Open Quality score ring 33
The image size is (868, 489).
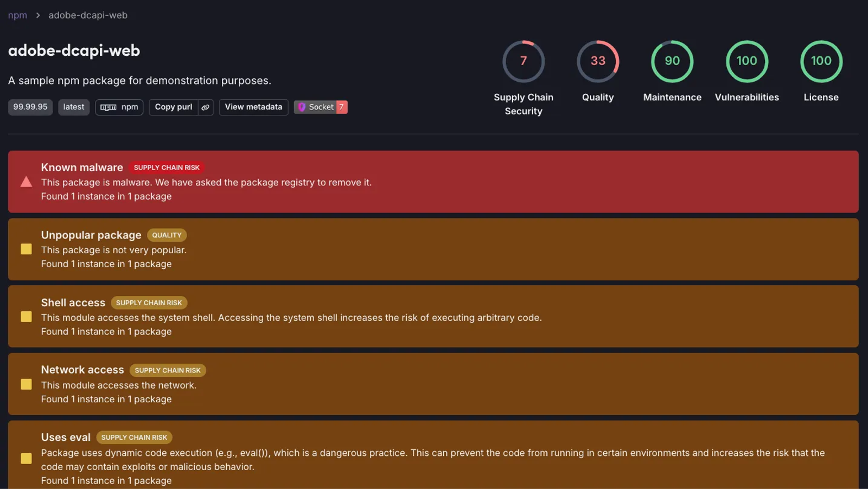[x=598, y=61]
